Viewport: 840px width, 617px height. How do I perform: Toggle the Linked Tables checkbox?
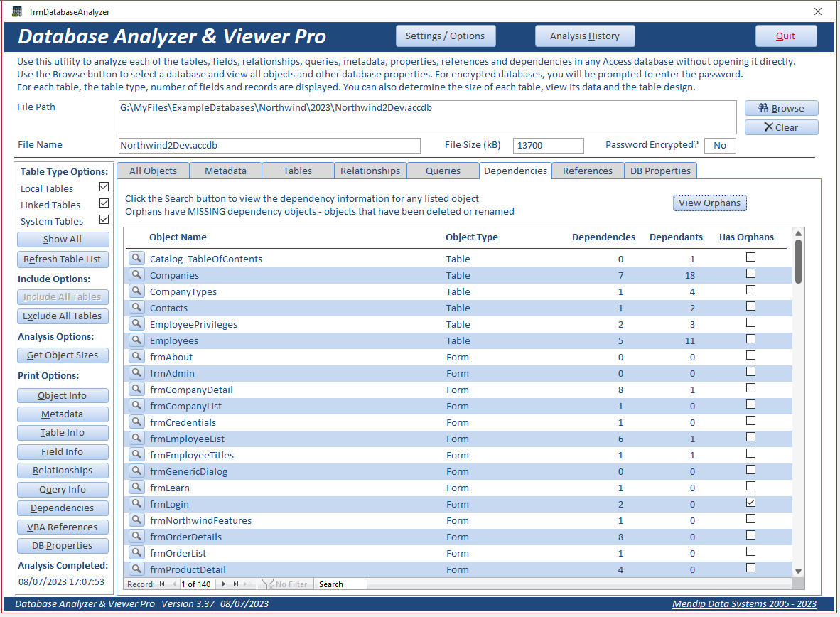coord(104,203)
